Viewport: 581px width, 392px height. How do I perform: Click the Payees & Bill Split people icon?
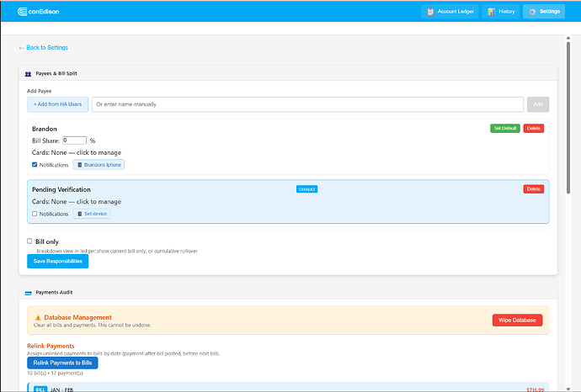coord(28,74)
